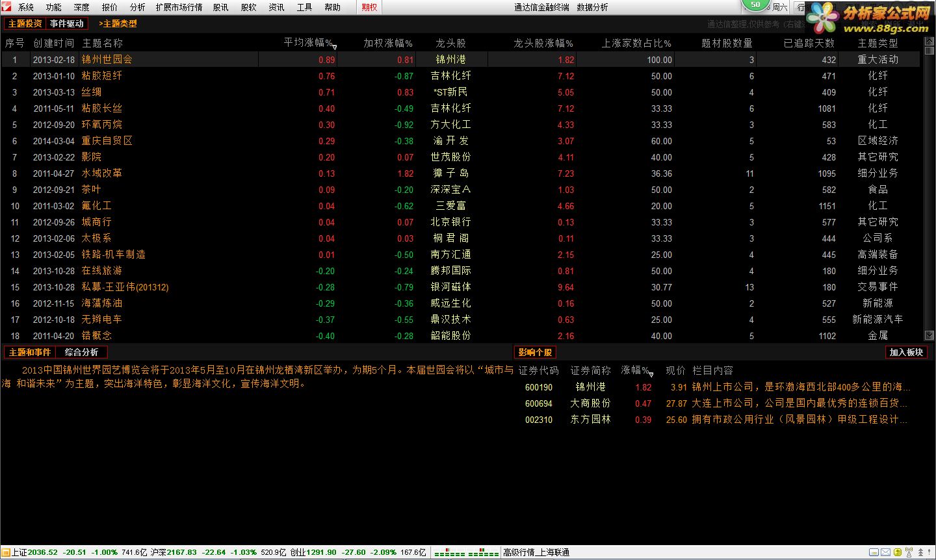Click the 沪深 index value 2167.83

(x=182, y=552)
